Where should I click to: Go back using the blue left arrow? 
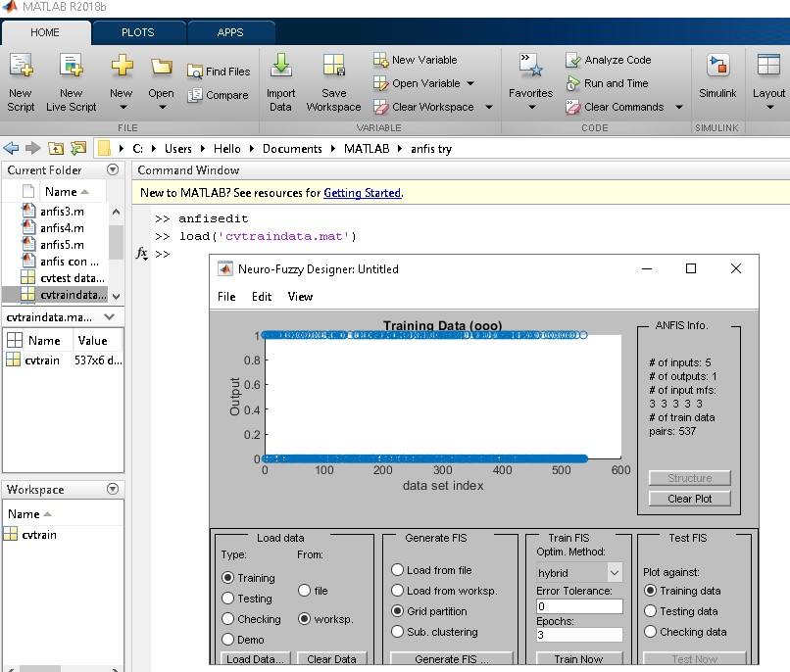click(x=11, y=148)
